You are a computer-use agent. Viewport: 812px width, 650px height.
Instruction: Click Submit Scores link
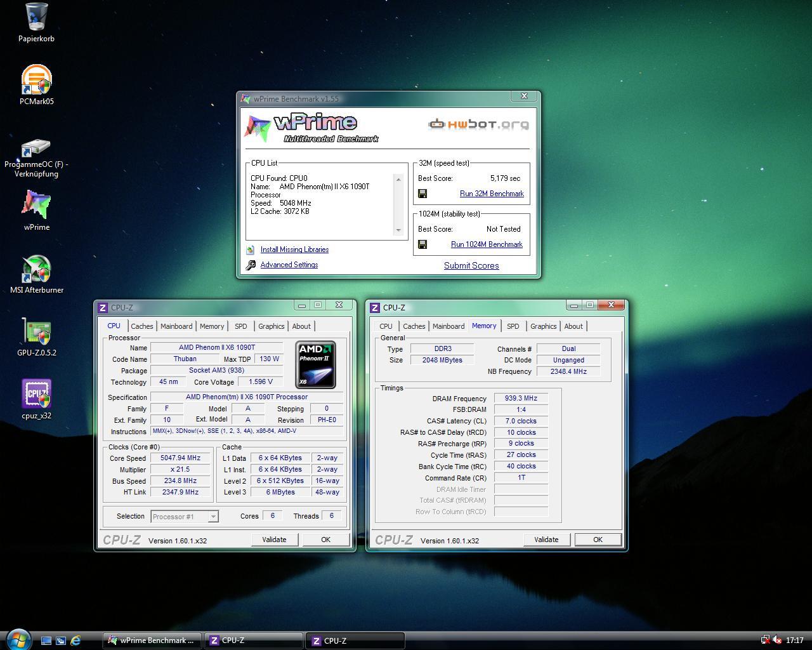pos(471,266)
